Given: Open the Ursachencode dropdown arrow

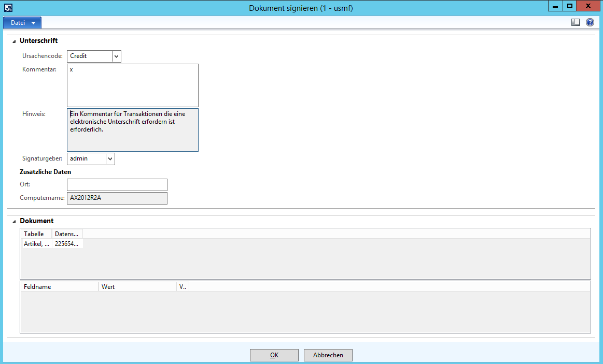Looking at the screenshot, I should point(116,56).
